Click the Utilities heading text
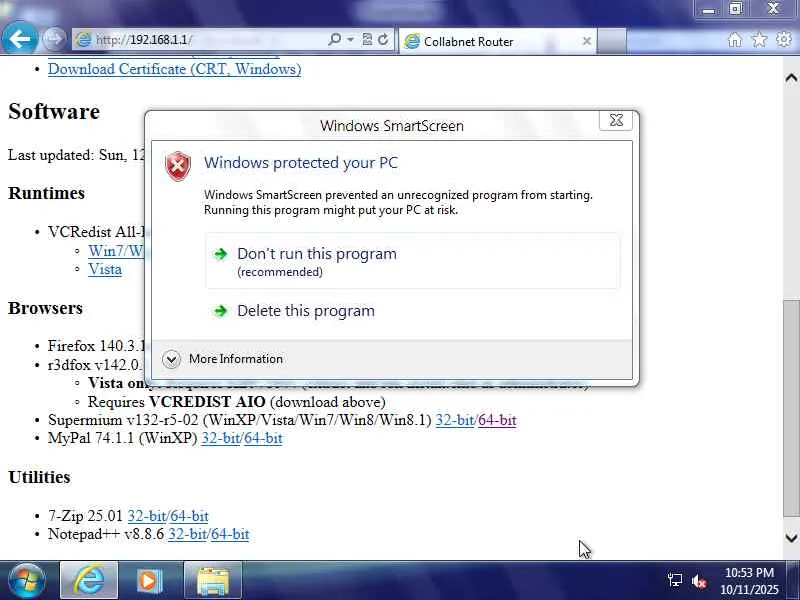This screenshot has width=800, height=600. (x=39, y=477)
